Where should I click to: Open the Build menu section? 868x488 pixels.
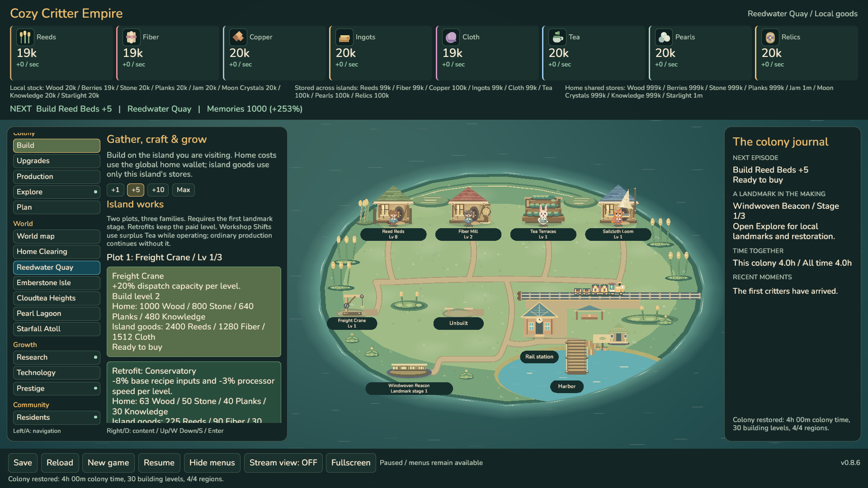(x=57, y=145)
